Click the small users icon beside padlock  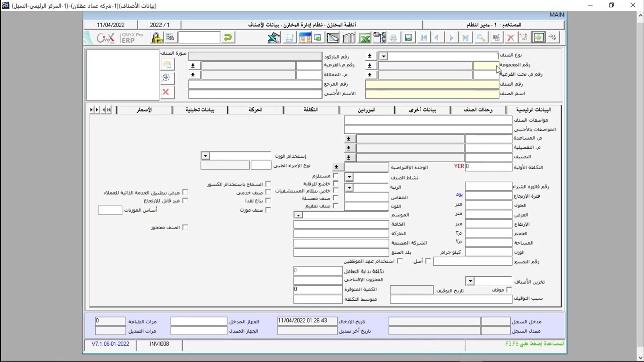[x=170, y=38]
